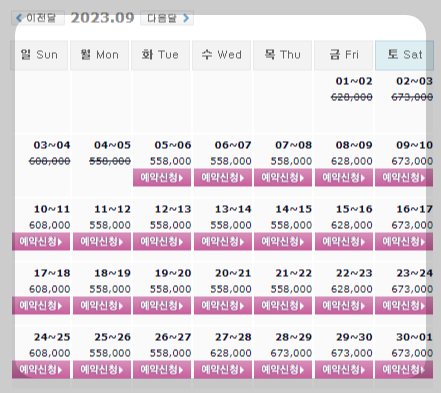Click the date label 02~03
The height and width of the screenshot is (393, 441).
click(x=414, y=81)
